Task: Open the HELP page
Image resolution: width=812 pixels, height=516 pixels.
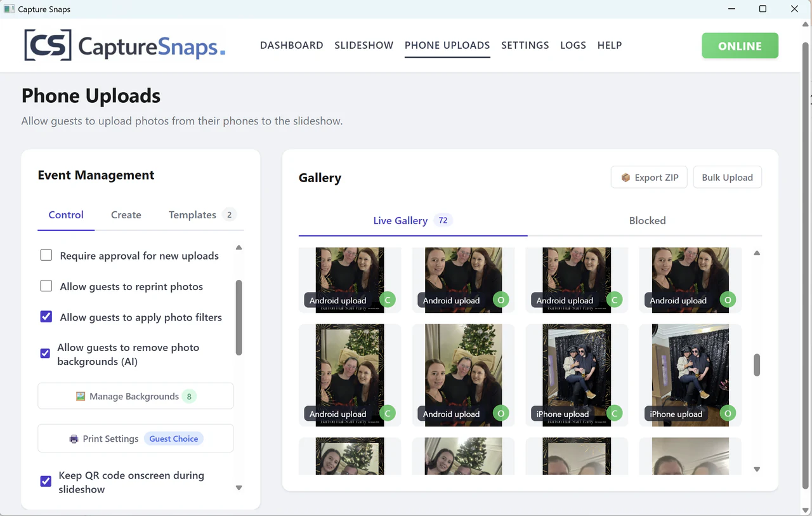Action: click(610, 45)
